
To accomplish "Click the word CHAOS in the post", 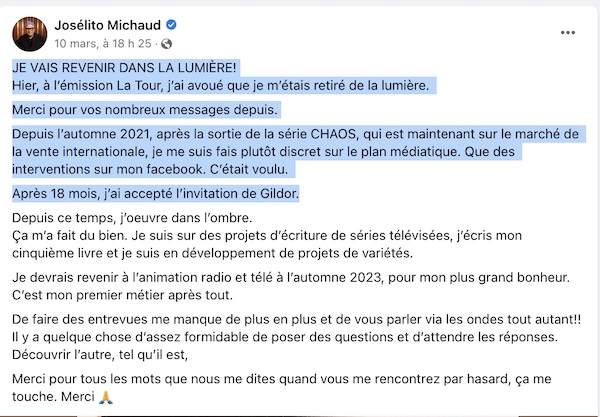I will tap(333, 134).
